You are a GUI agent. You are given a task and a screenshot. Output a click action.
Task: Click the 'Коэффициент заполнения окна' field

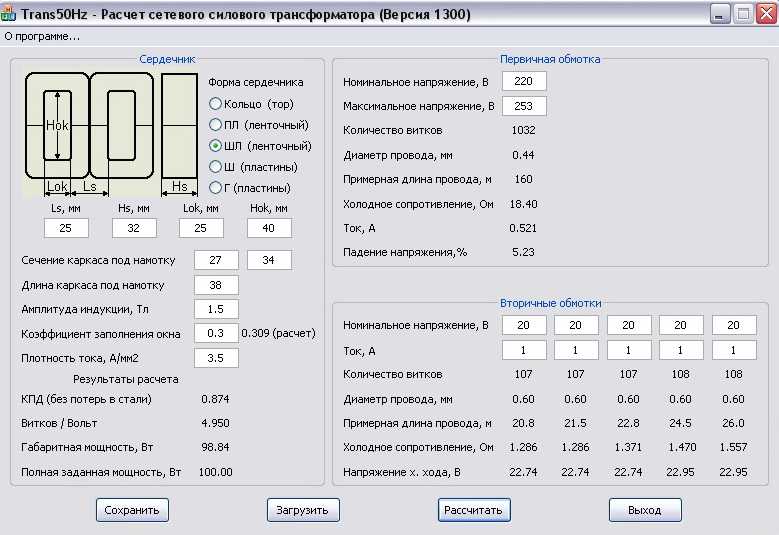(x=216, y=333)
